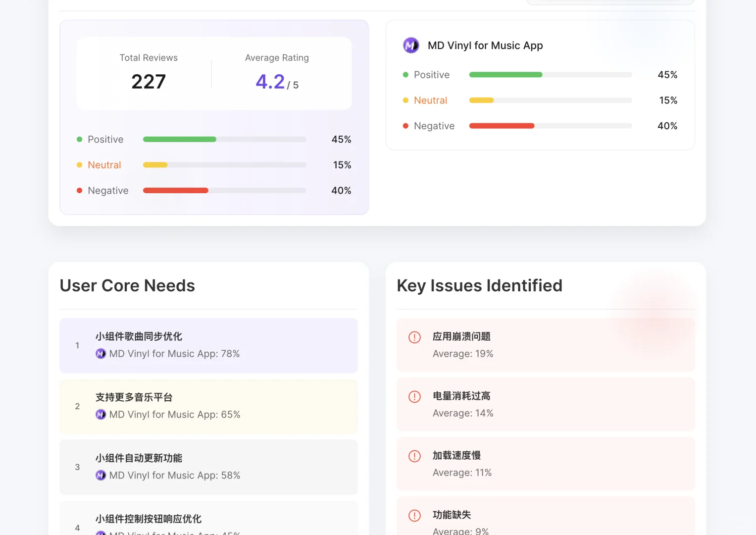Screen dimensions: 756x535
Task: Click the "Negative" label in the Total Reviews card
Action: click(108, 191)
